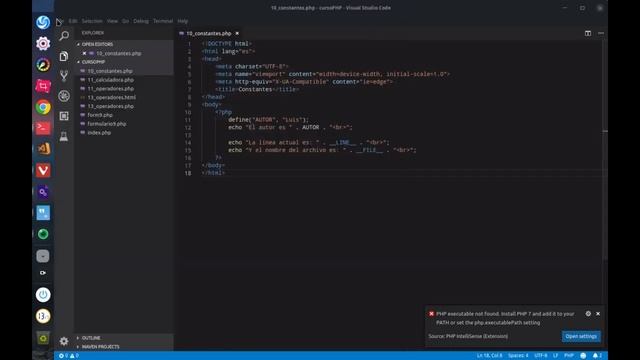Open the Manage gear in activity bar

tap(64, 341)
